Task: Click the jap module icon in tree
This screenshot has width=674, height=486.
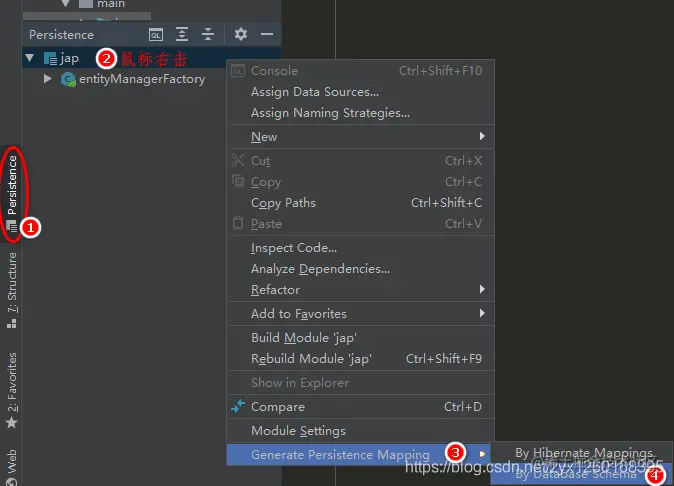Action: pos(50,58)
